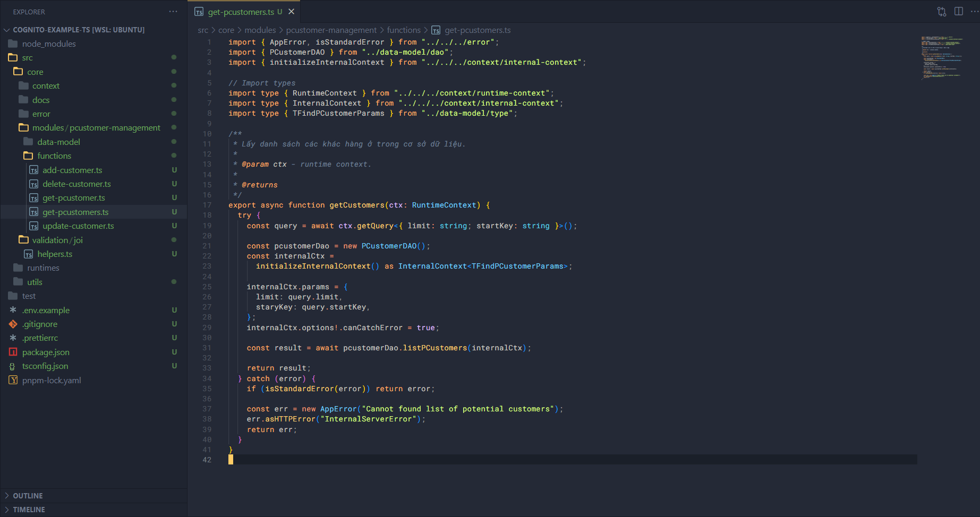This screenshot has height=517, width=980.
Task: Collapse the functions folder
Action: (x=54, y=156)
